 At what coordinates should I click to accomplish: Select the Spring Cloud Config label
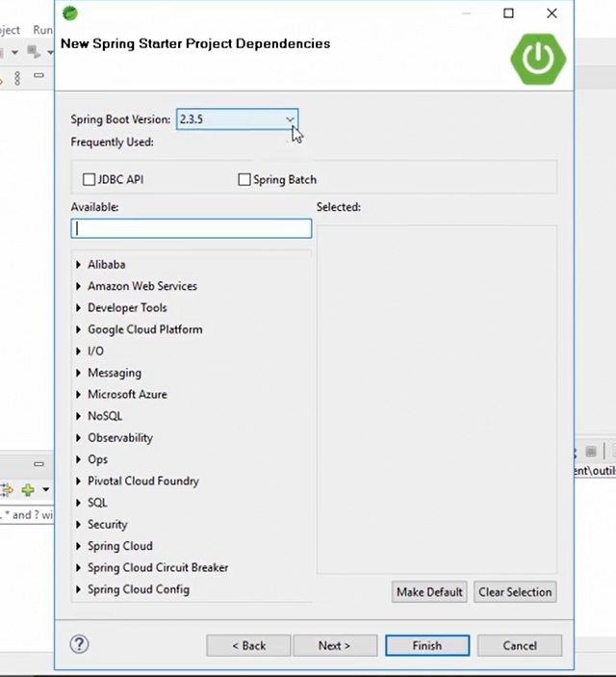139,589
